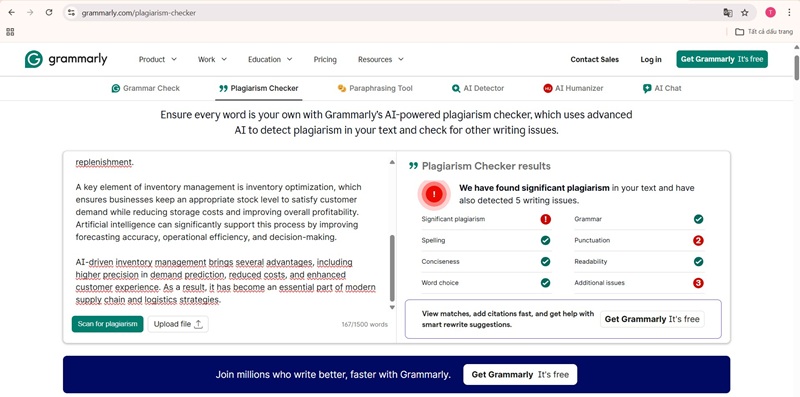Viewport: 800px width, 397px height.
Task: Click the Readability green check icon
Action: pos(698,262)
